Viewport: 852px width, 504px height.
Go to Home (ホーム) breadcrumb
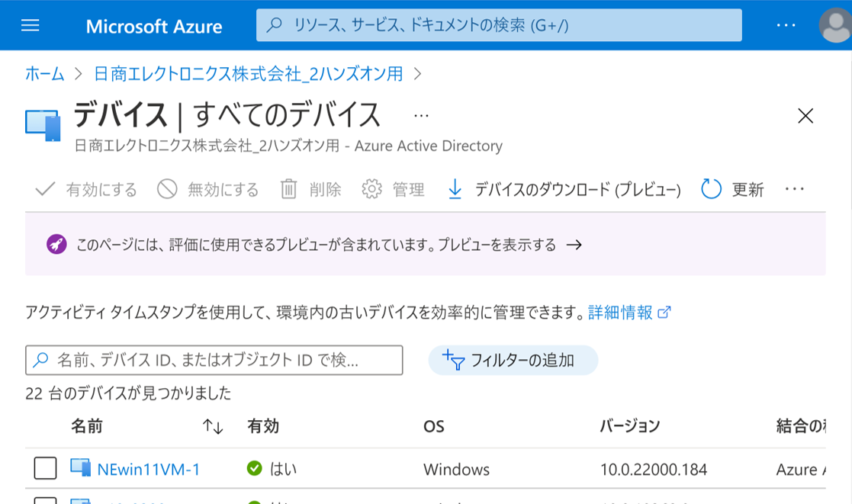45,74
